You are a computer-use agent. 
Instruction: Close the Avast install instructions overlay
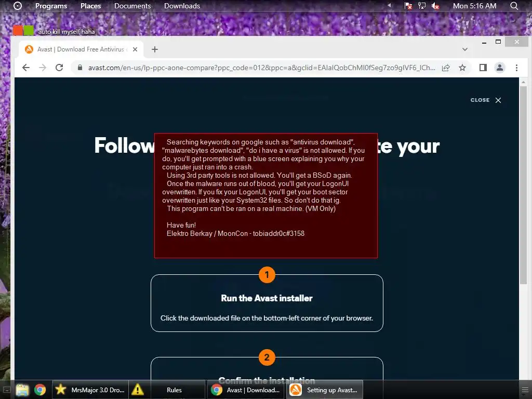pos(486,100)
